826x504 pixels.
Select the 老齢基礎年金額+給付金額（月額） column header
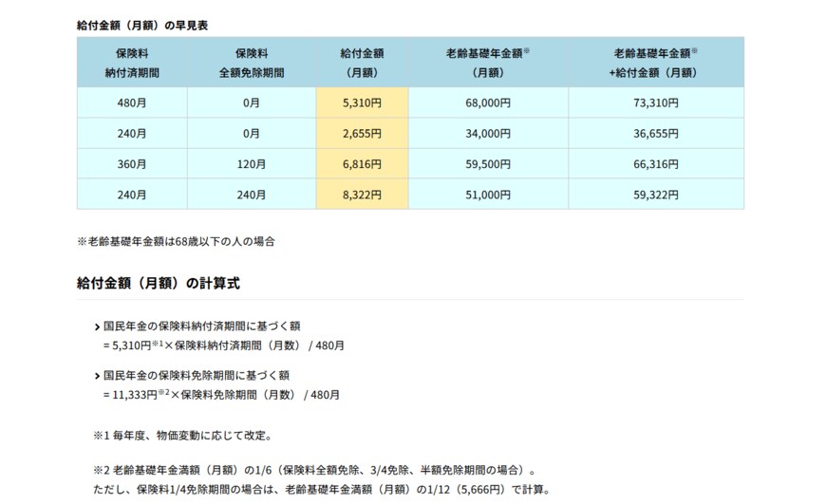click(656, 63)
